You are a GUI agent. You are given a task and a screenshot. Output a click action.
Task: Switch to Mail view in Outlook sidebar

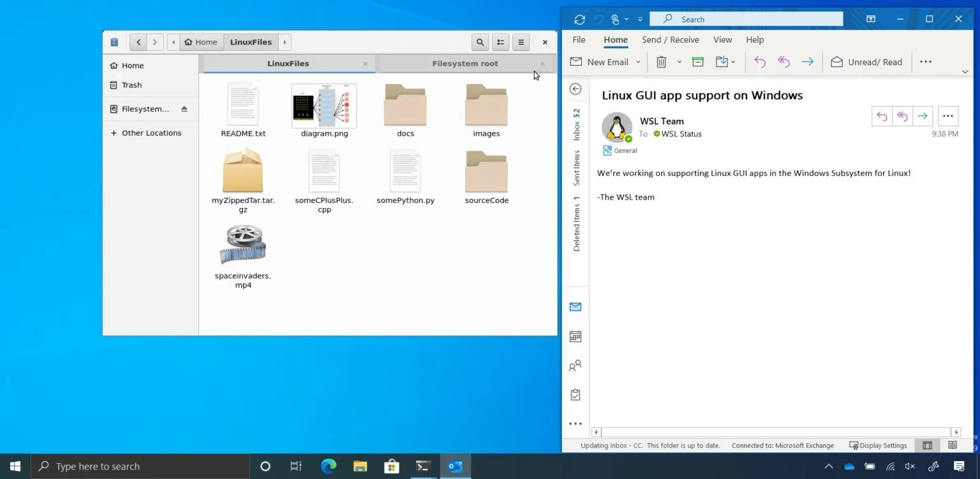(575, 307)
